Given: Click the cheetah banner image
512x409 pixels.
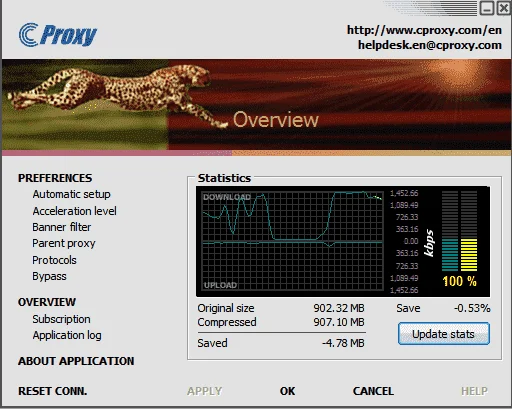Looking at the screenshot, I should coord(256,105).
